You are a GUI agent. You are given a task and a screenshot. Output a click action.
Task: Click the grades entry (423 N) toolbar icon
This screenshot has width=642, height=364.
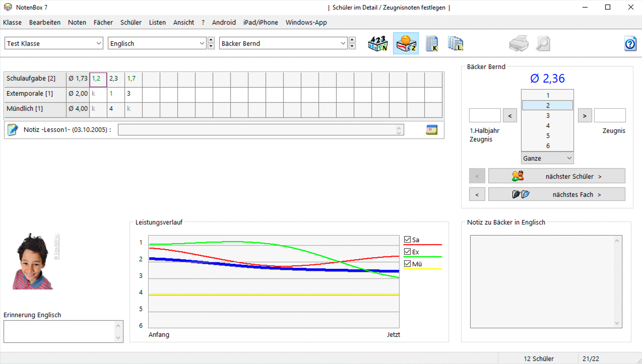(378, 44)
